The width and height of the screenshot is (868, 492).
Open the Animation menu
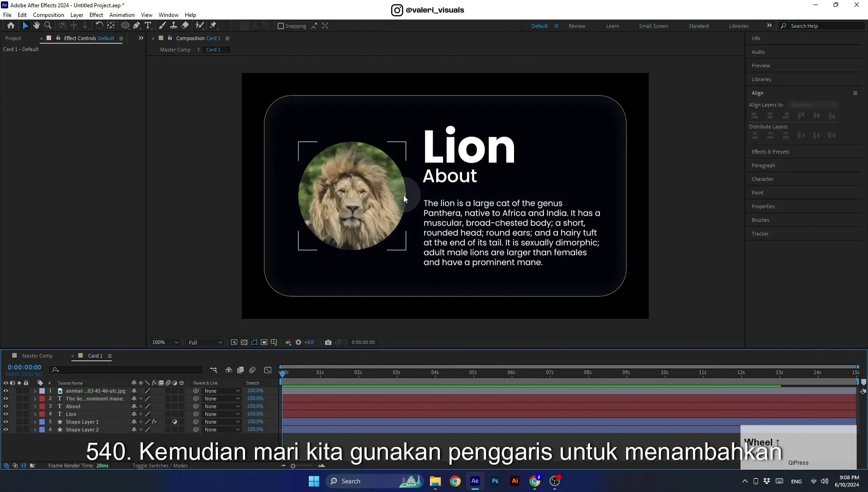point(122,15)
